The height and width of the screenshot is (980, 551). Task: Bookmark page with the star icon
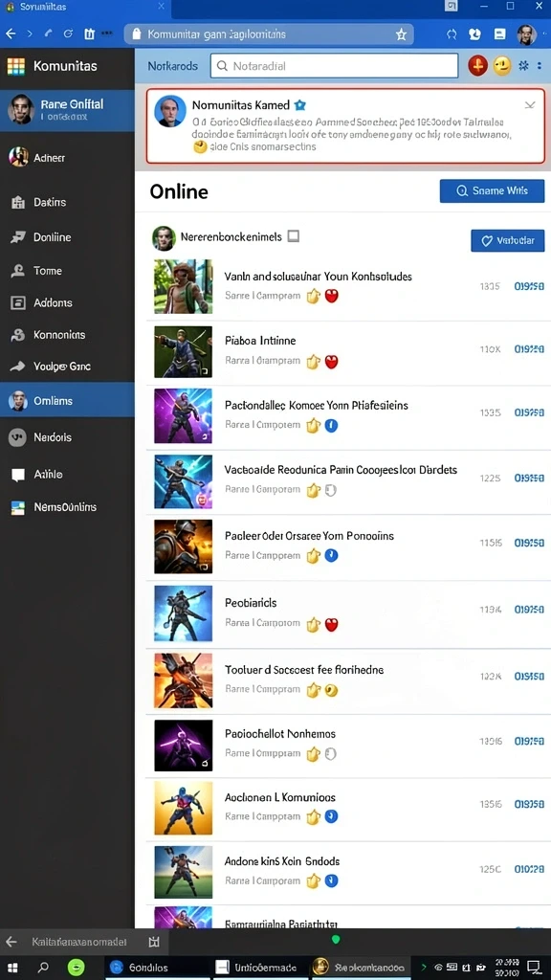pyautogui.click(x=401, y=35)
